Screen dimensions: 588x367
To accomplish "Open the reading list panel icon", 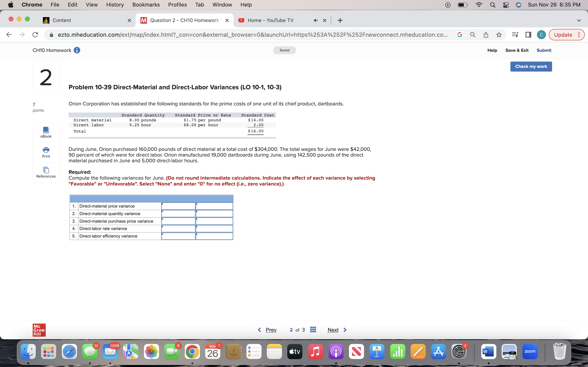I will point(515,35).
